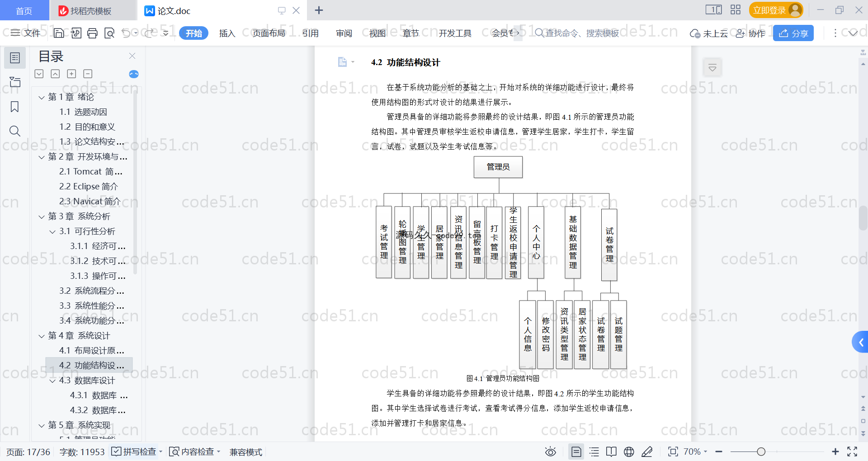868x461 pixels.
Task: Switch to 页面布局 ribbon tab
Action: coord(269,33)
